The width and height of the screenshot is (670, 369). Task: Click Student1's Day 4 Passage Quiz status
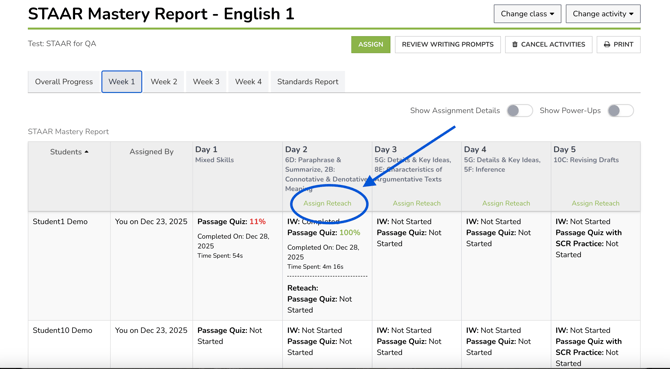tap(498, 238)
